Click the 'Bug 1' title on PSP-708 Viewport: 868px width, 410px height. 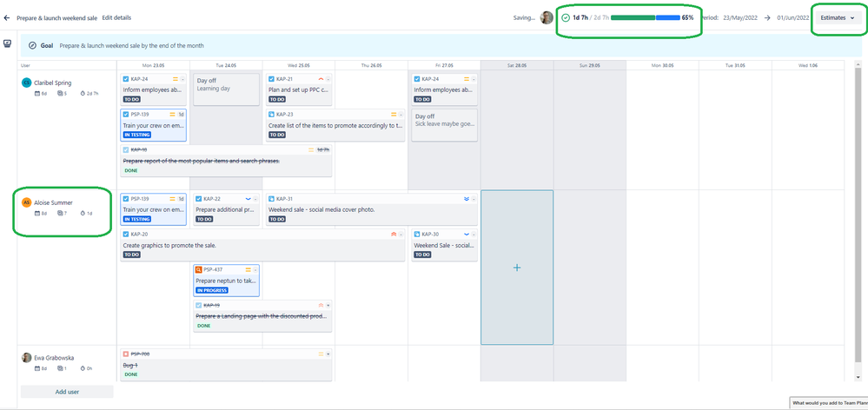pos(130,365)
